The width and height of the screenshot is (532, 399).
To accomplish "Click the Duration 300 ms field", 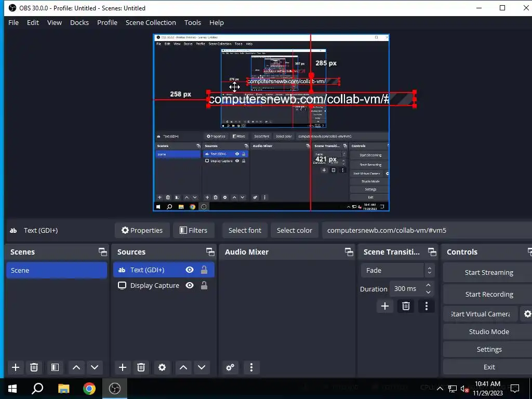I will click(407, 289).
